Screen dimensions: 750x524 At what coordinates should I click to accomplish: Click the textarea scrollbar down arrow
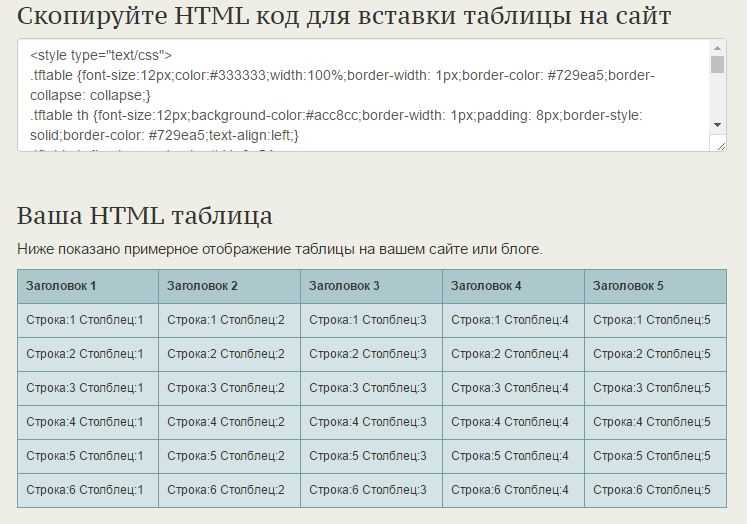click(x=717, y=125)
